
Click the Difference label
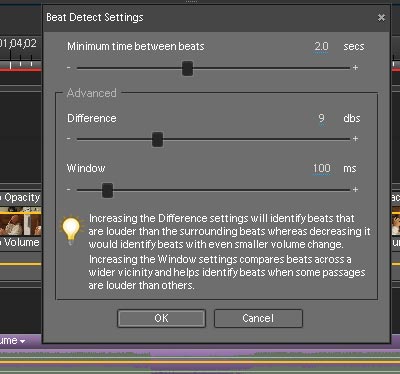[x=92, y=118]
